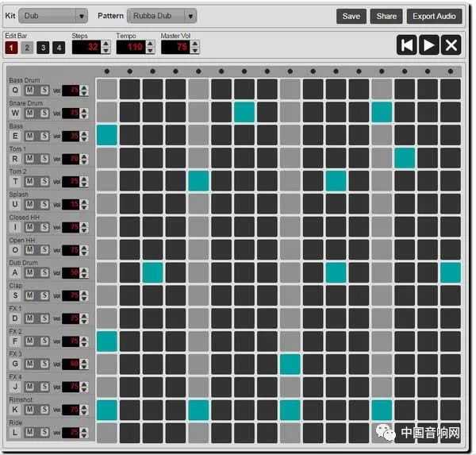Increase the Tempo value with up arrow
This screenshot has height=455, width=476.
tap(151, 44)
